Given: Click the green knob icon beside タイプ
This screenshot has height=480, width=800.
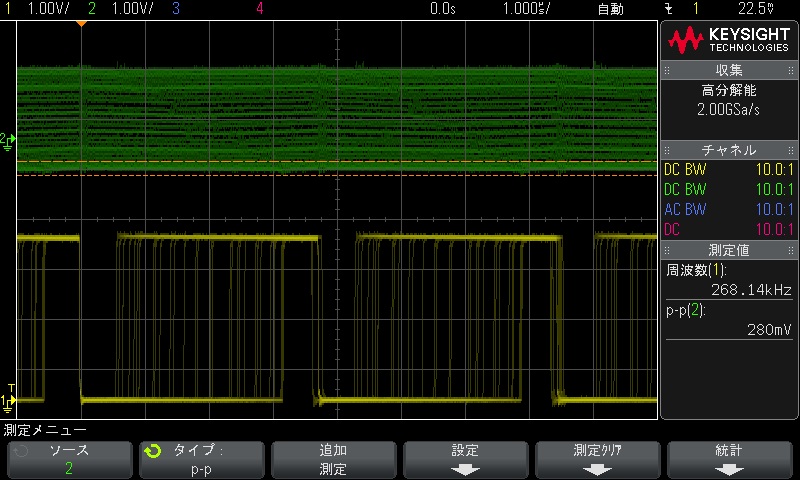Looking at the screenshot, I should tap(153, 451).
